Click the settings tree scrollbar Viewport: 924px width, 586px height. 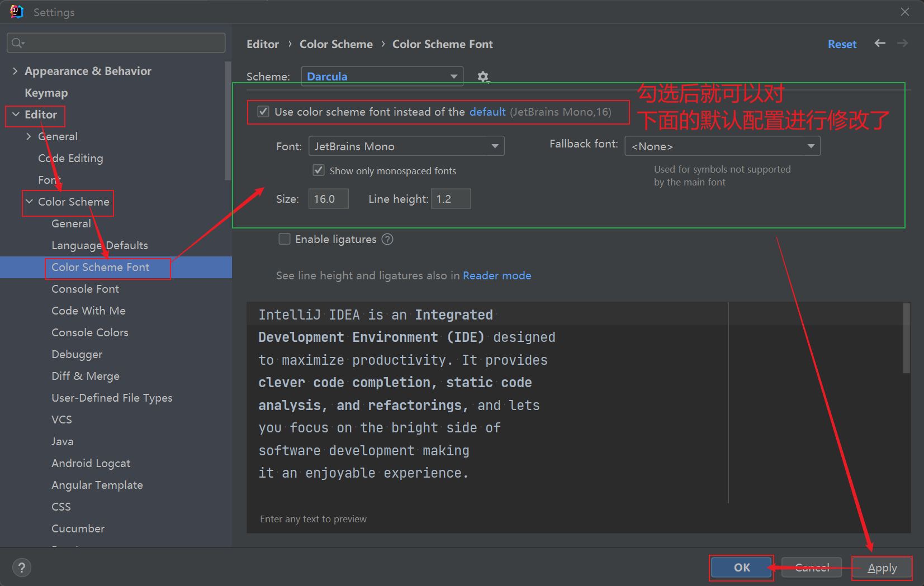point(228,121)
